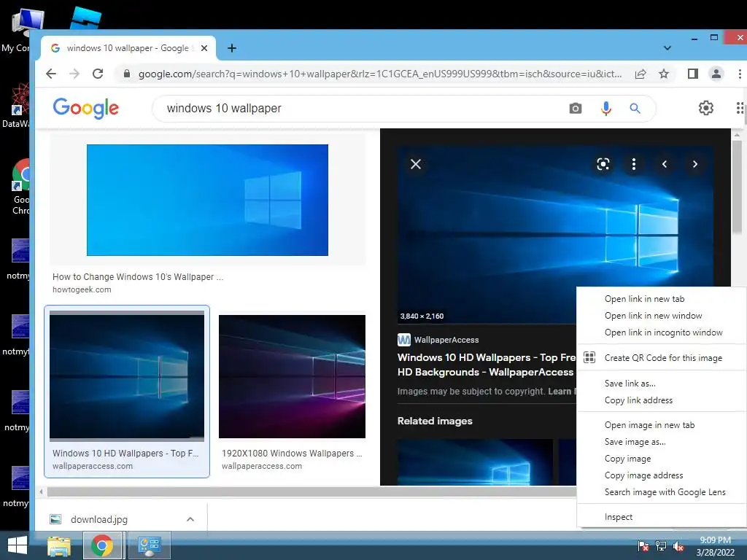Go to next image in preview
Screen dimensions: 747x560
pos(695,164)
